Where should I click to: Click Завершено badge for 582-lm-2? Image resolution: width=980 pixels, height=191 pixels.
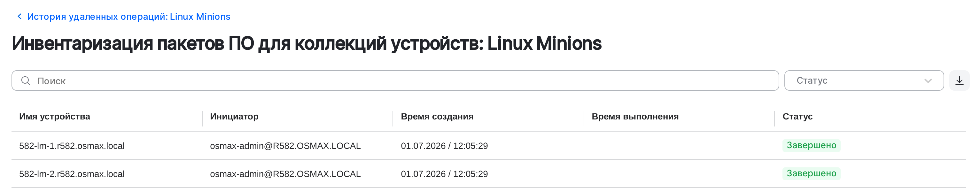pyautogui.click(x=812, y=173)
